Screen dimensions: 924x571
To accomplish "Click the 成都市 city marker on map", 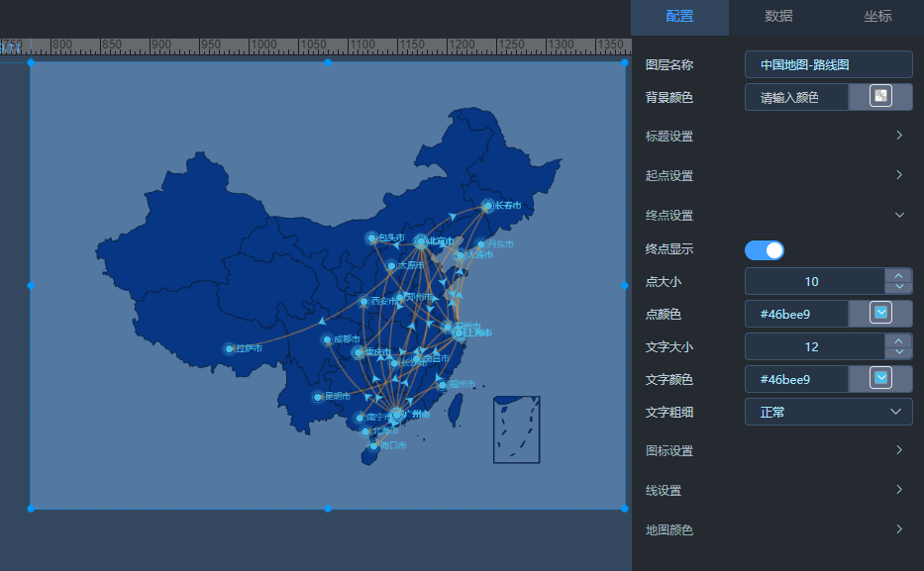I will click(x=327, y=340).
